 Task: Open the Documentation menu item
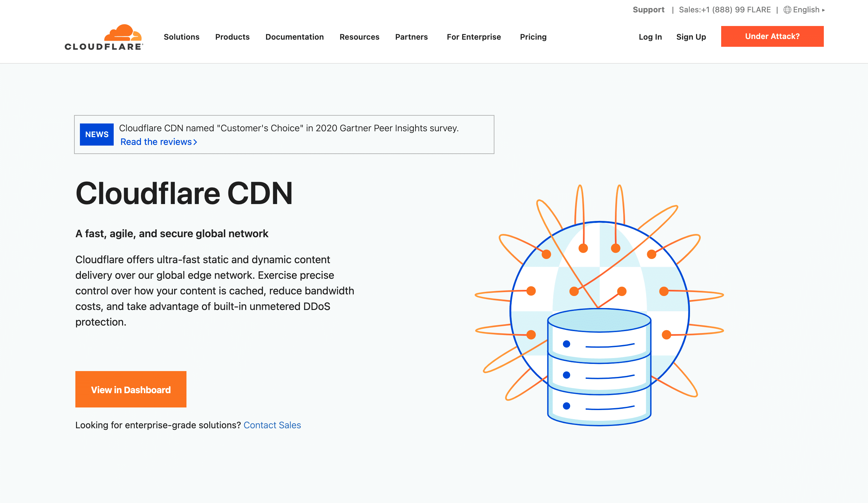click(x=295, y=37)
